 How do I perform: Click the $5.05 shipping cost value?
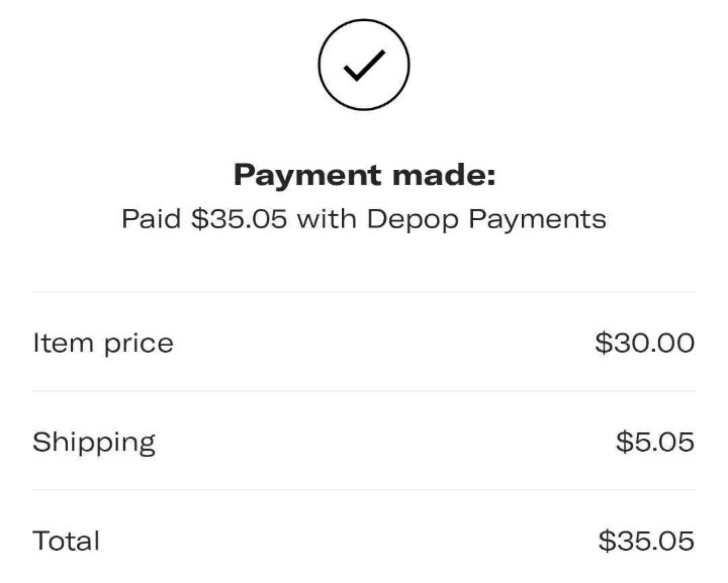click(x=655, y=442)
